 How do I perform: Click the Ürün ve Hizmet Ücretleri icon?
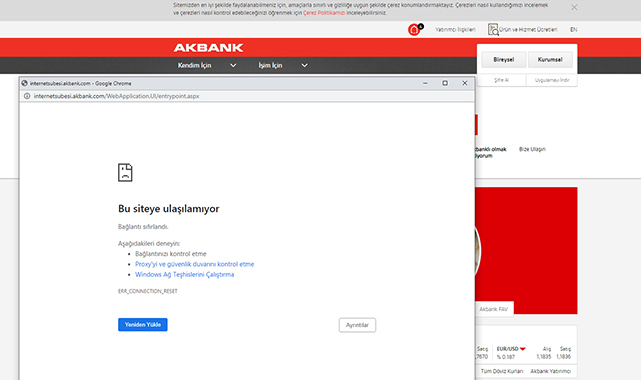[x=493, y=29]
